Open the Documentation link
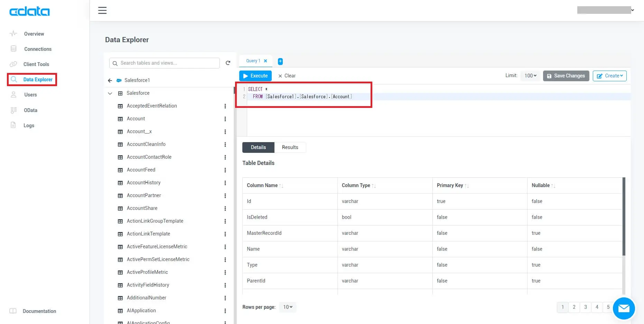644x324 pixels. (x=39, y=311)
